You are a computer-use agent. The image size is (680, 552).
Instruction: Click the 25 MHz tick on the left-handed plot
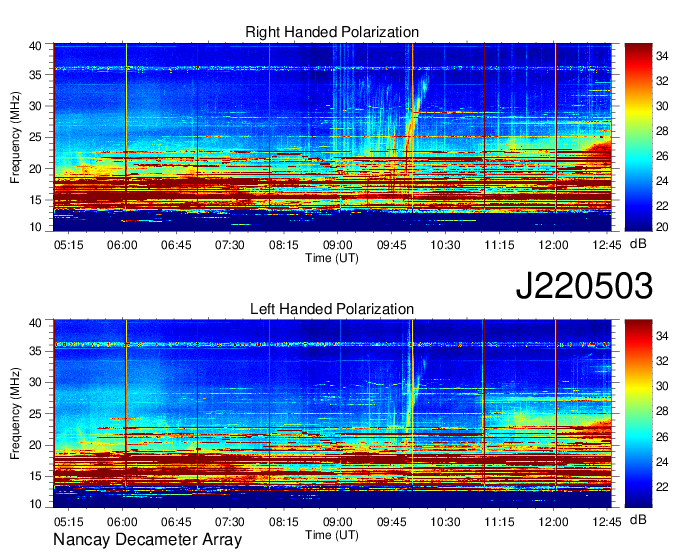click(36, 414)
